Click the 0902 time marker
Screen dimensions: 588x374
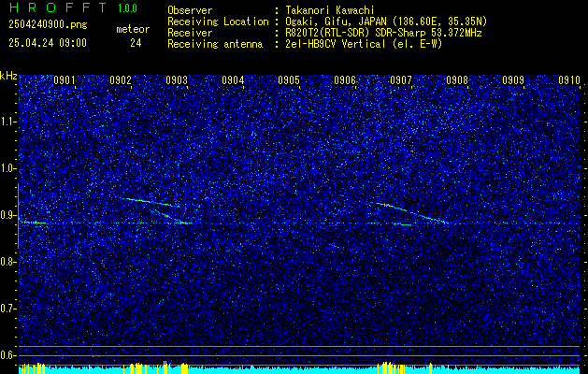pyautogui.click(x=121, y=80)
